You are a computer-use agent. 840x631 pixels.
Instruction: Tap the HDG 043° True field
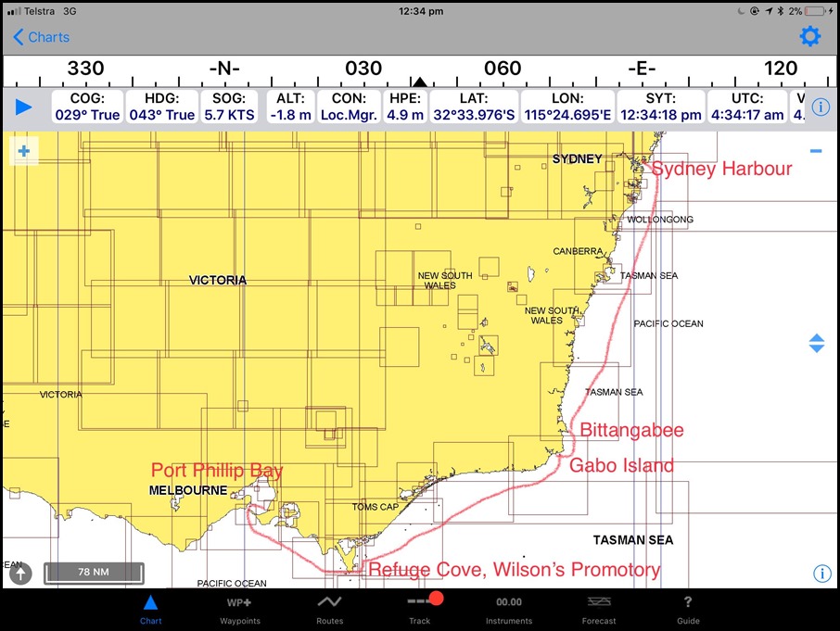[x=161, y=107]
